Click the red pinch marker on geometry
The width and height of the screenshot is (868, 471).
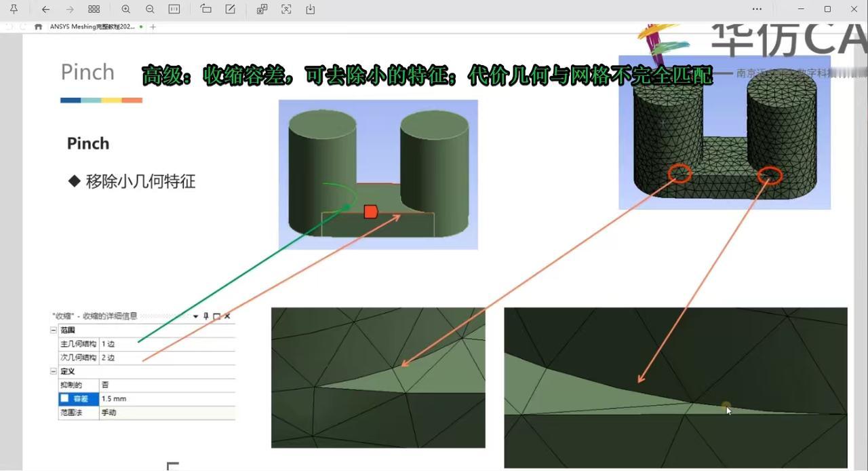point(370,212)
